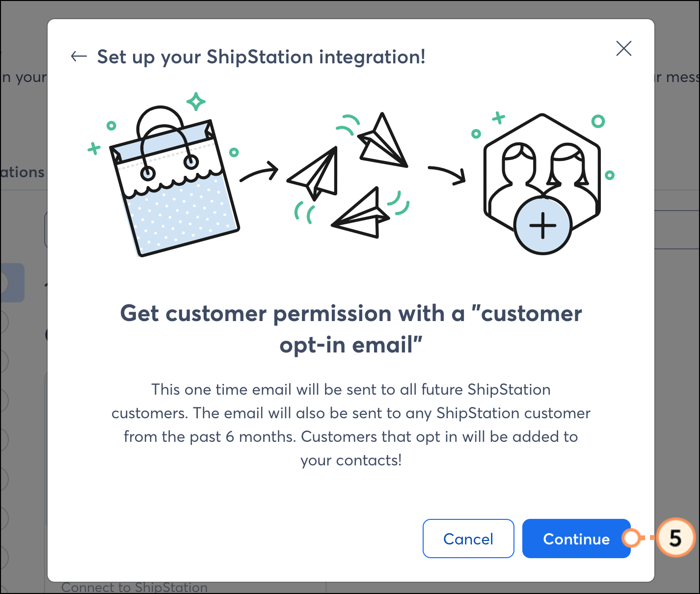Click the arrow between bag and airplanes
This screenshot has width=700, height=594.
[259, 173]
